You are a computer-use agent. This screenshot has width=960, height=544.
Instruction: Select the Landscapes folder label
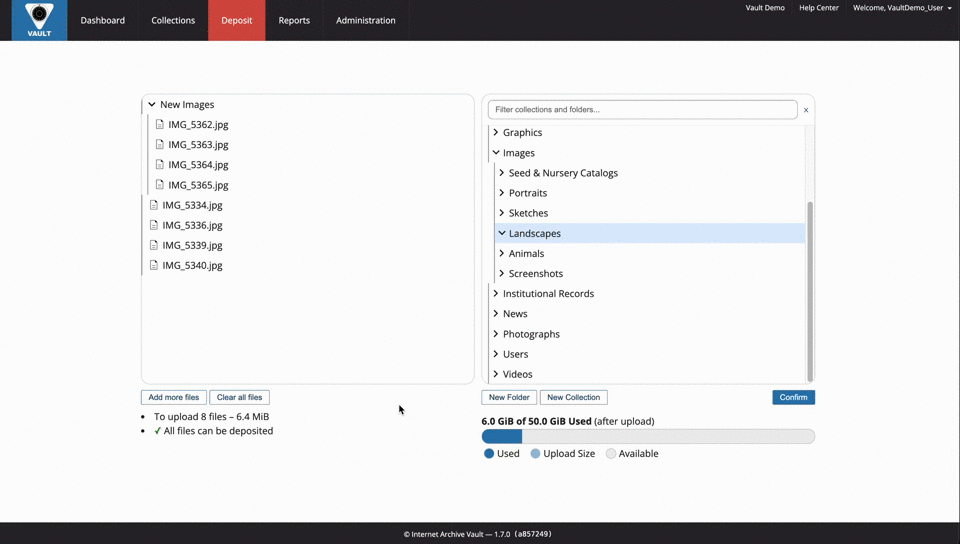534,233
